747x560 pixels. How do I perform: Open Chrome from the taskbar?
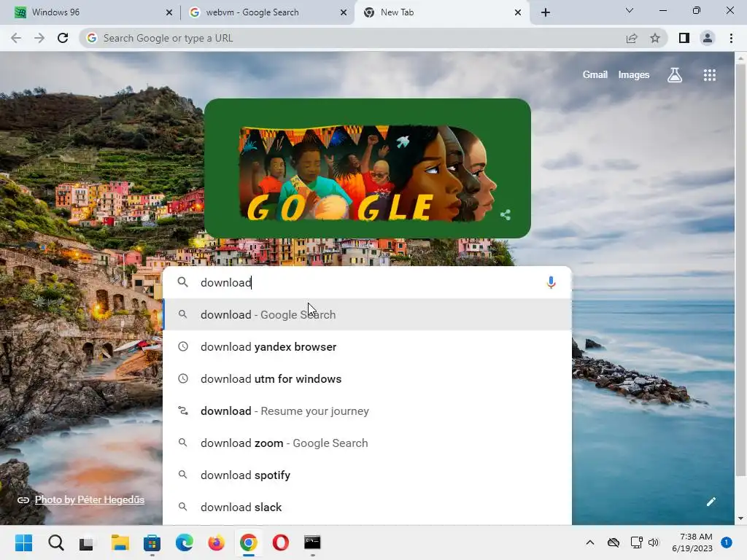pos(248,542)
